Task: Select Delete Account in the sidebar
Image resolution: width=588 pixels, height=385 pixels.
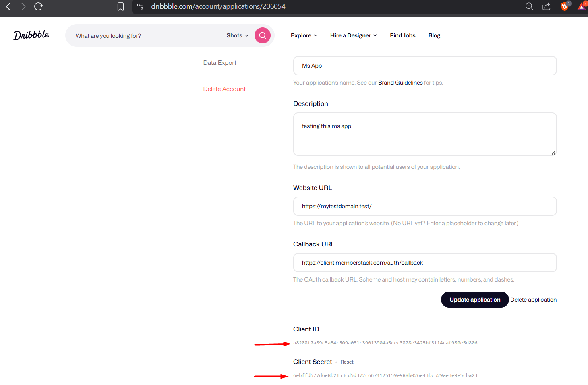Action: pos(224,89)
